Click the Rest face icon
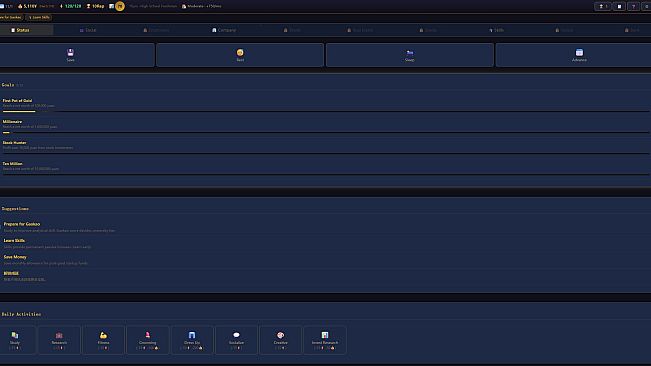Viewport: 651px width, 366px height. click(x=240, y=52)
